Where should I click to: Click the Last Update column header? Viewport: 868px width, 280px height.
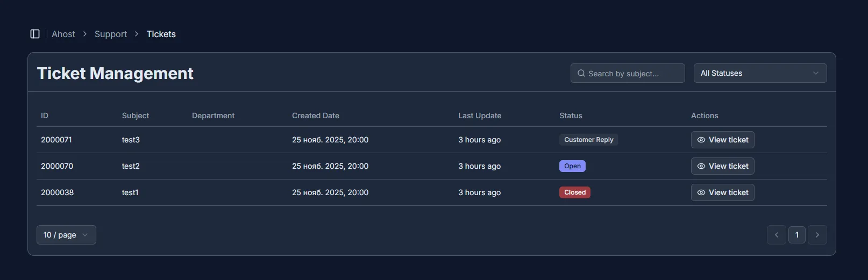tap(480, 116)
